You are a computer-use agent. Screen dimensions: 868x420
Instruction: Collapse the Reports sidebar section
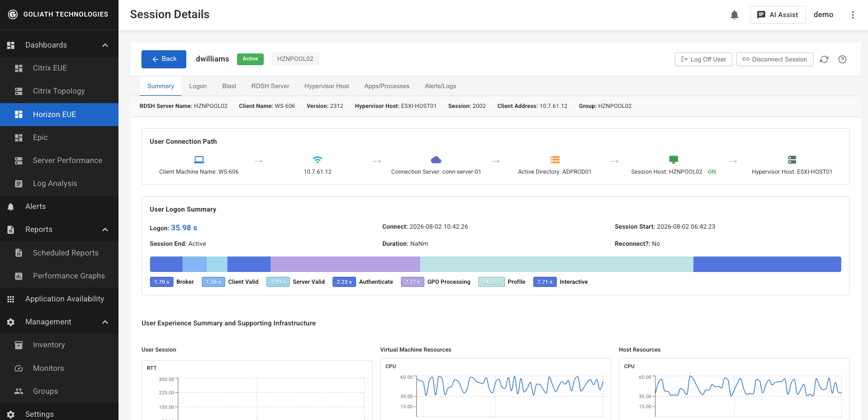(105, 230)
